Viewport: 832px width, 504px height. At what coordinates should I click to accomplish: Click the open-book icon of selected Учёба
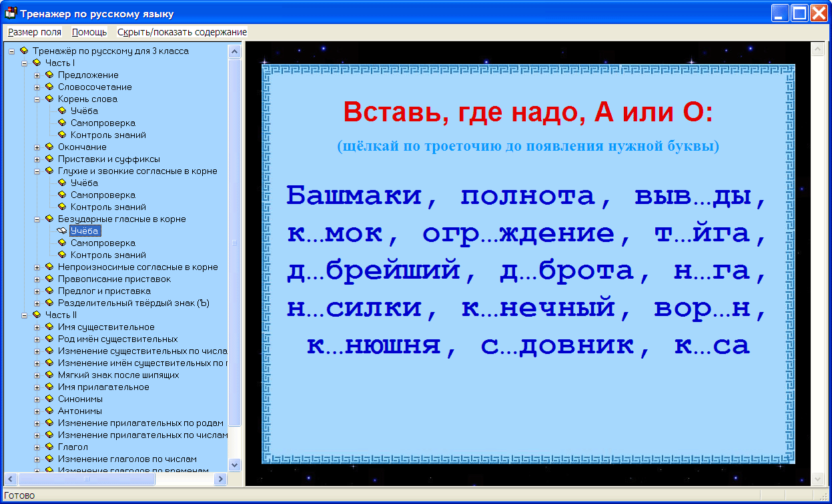[62, 231]
